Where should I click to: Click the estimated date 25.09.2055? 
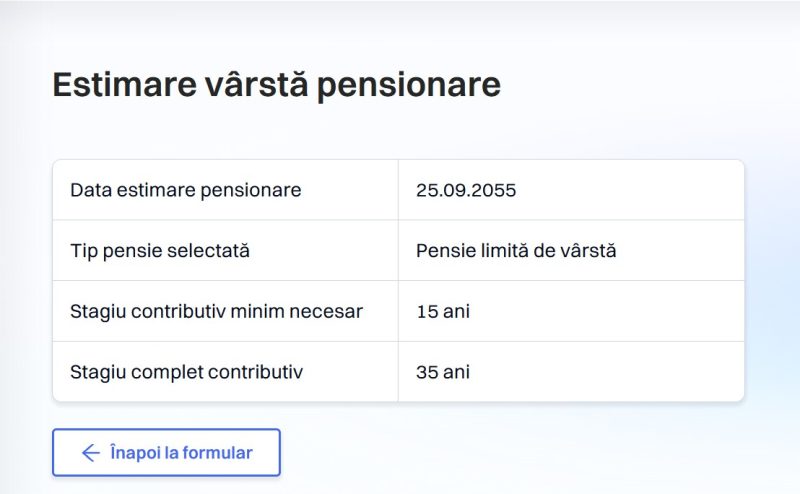coord(466,190)
